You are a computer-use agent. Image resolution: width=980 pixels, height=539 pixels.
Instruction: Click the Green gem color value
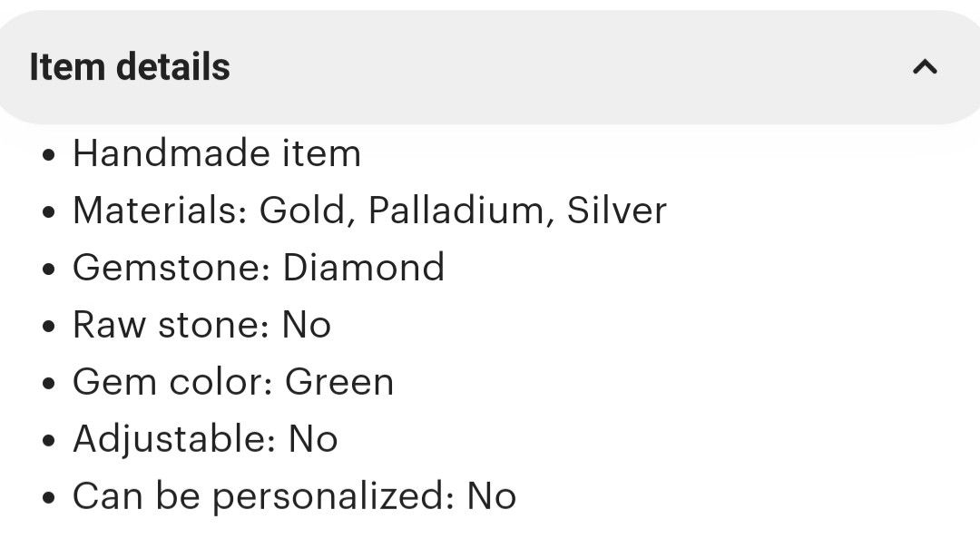click(339, 382)
